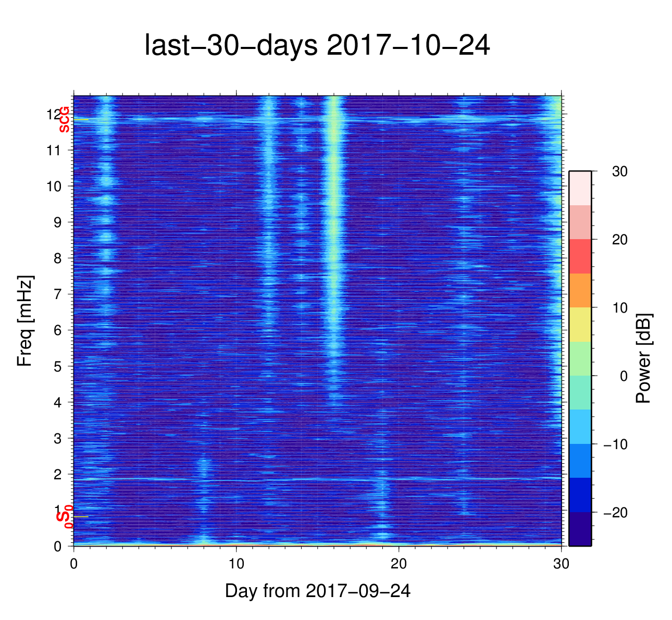The image size is (672, 620).
Task: Click the '30' colorbar tick label
Action: pos(619,171)
